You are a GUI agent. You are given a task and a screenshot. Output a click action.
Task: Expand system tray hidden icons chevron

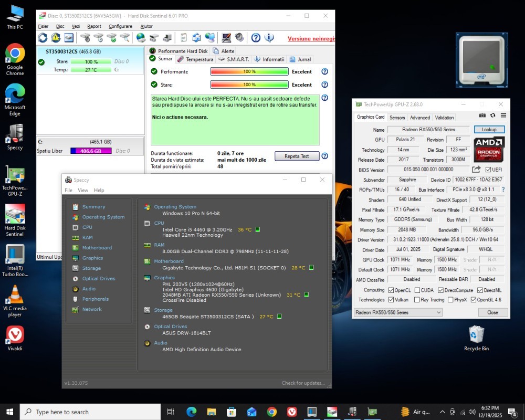(442, 412)
